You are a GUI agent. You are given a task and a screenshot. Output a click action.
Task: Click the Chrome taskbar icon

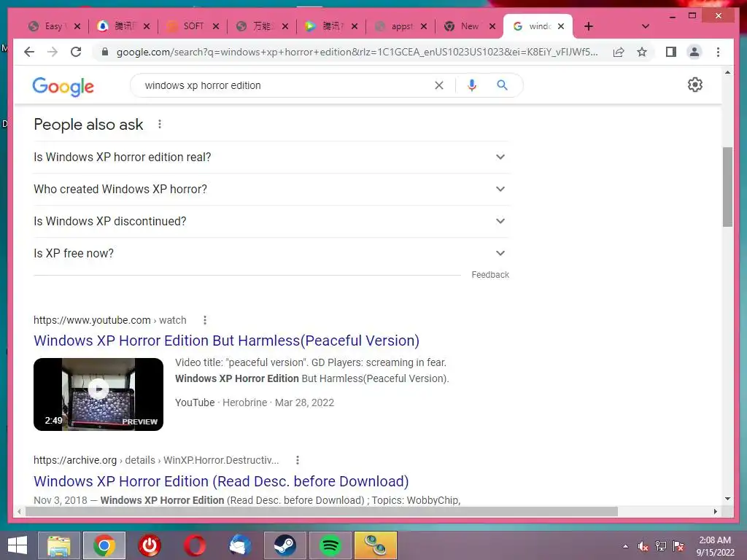(x=104, y=545)
